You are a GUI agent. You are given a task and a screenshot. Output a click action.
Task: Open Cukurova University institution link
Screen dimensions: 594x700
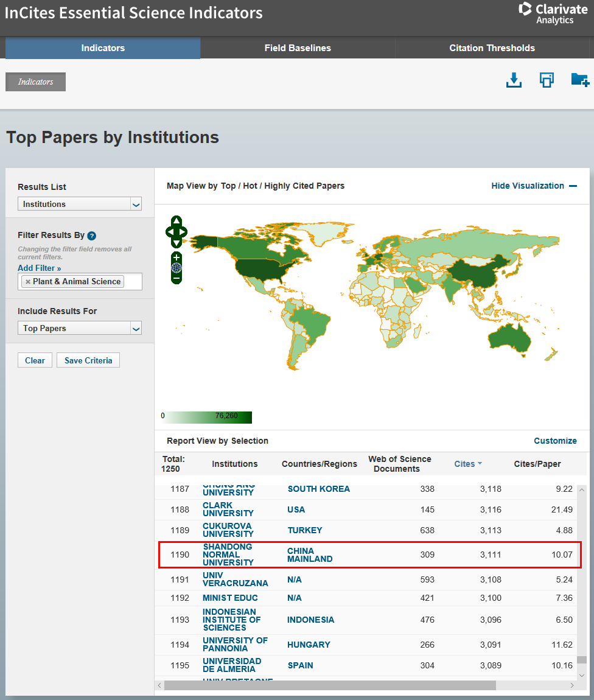tap(228, 530)
